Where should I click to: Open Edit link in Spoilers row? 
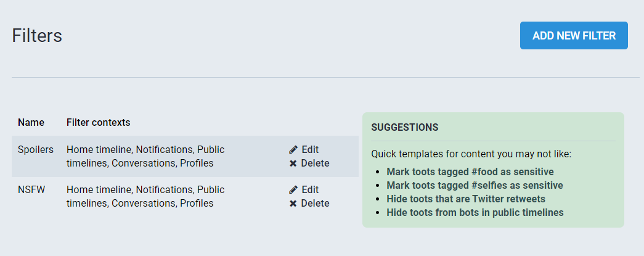point(310,149)
